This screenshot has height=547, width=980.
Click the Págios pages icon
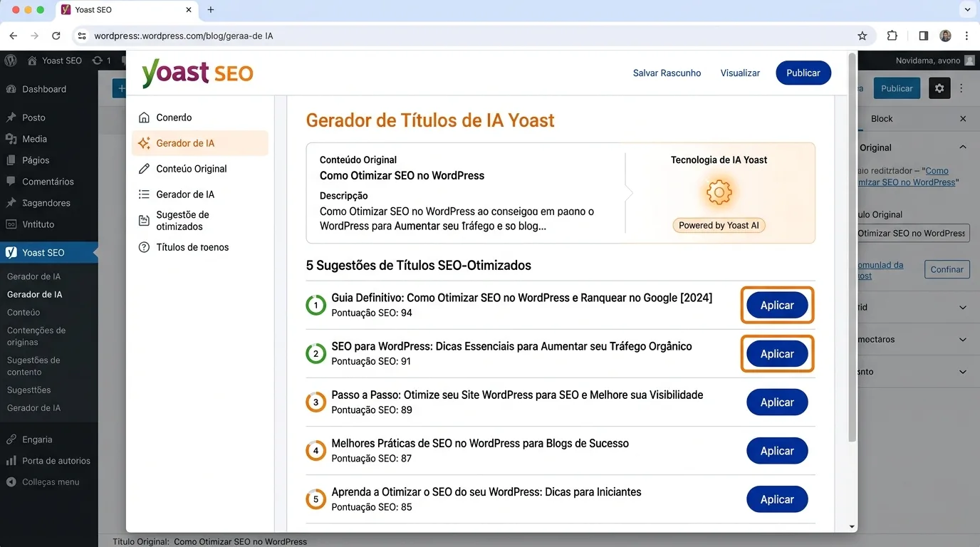[x=11, y=160]
